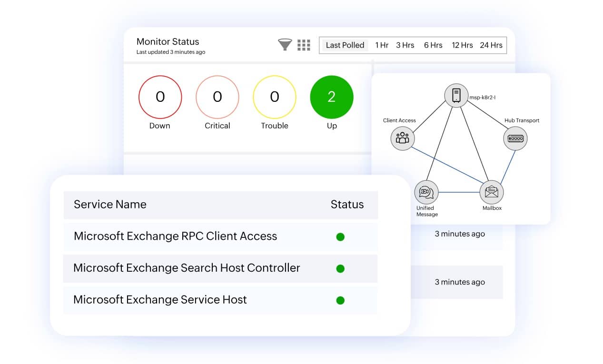Select Microsoft Exchange RPC Client Access row

[x=220, y=236]
